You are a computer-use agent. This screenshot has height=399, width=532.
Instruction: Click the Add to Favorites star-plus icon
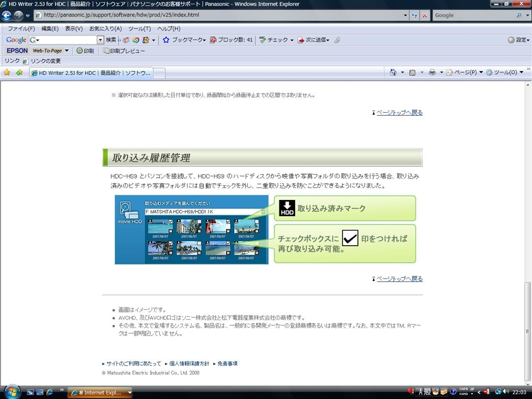coord(19,72)
